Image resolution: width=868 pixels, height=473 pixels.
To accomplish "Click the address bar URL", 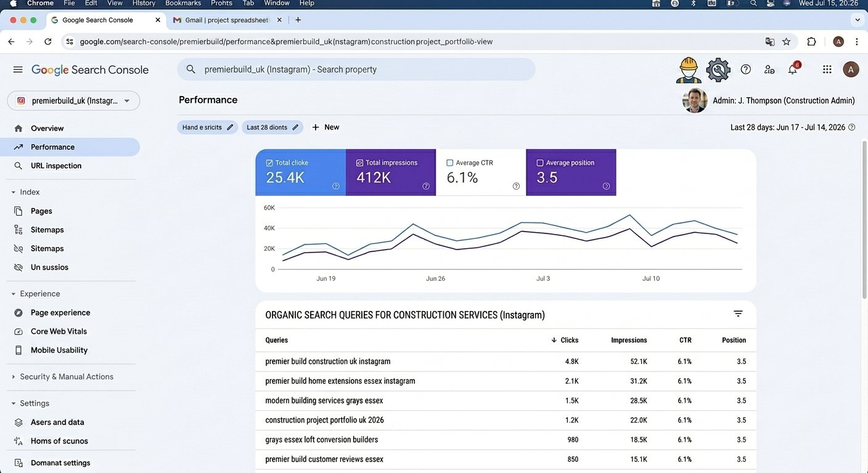I will pos(286,42).
